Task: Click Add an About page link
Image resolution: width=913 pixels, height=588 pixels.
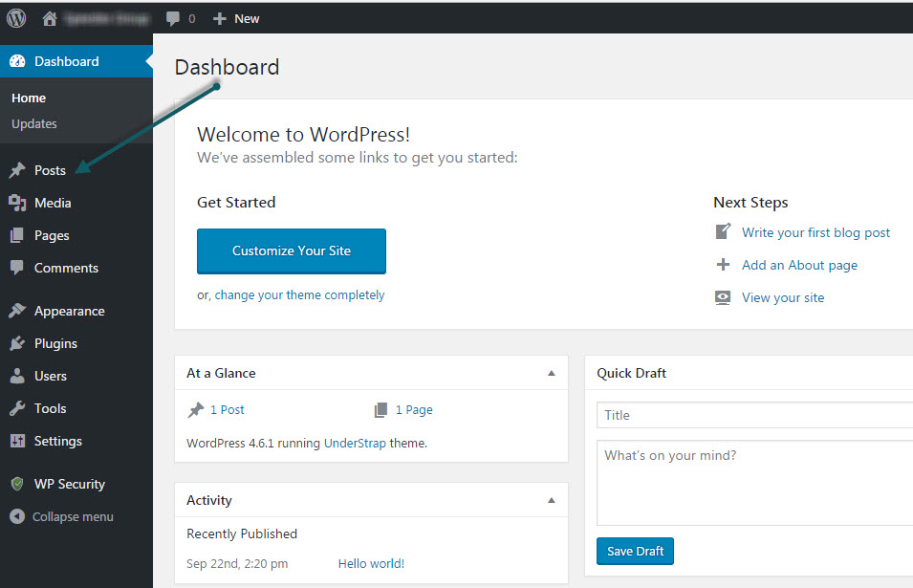Action: (x=799, y=266)
